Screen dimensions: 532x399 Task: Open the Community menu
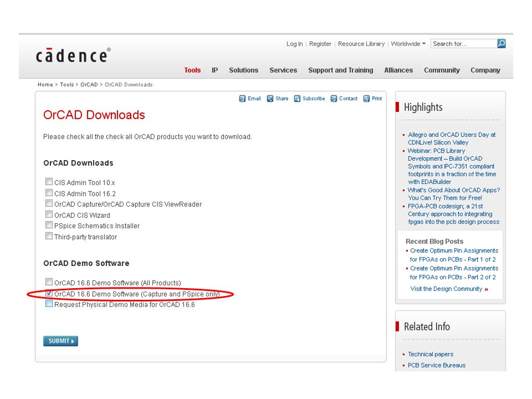pyautogui.click(x=442, y=70)
